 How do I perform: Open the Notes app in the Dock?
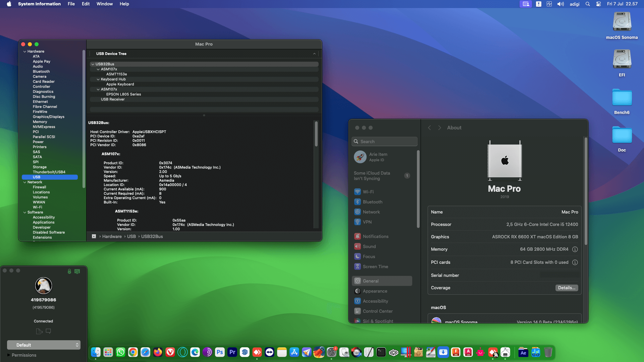point(282,352)
